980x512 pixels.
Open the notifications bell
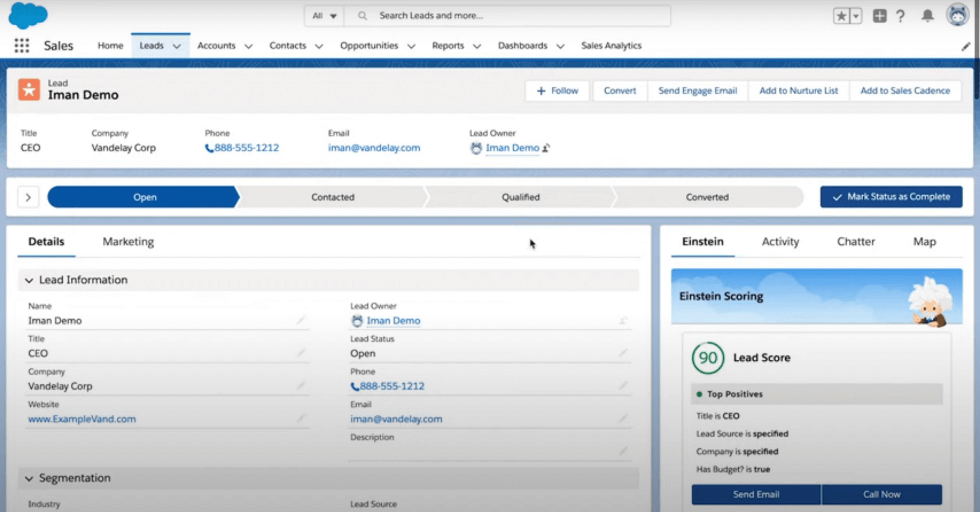point(927,16)
